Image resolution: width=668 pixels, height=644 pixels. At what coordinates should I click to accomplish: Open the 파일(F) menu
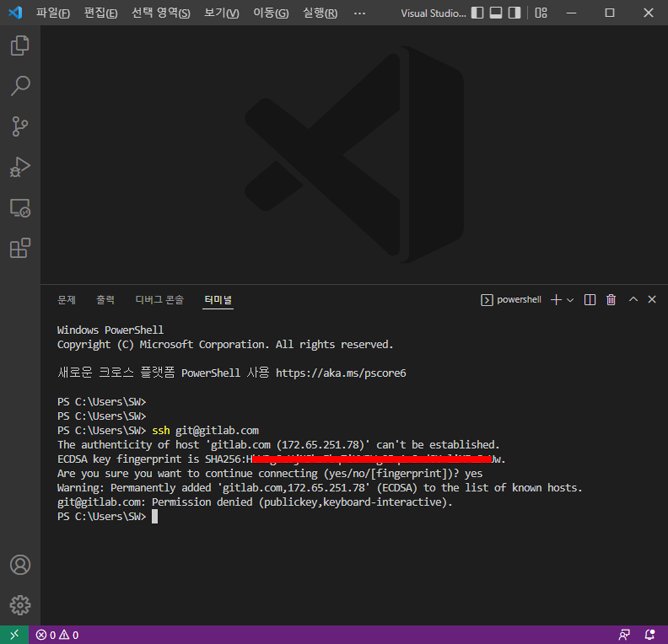53,13
